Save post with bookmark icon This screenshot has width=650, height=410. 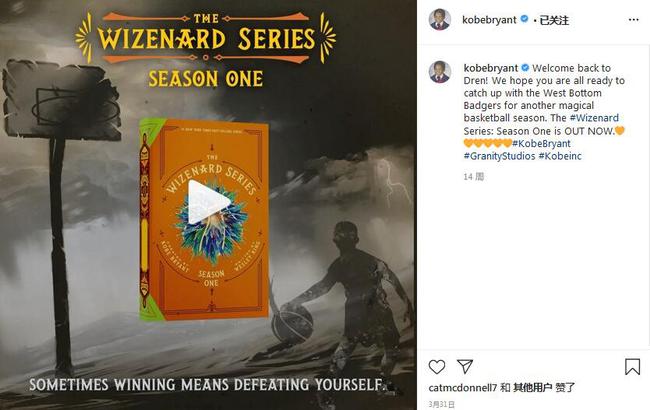click(x=632, y=367)
